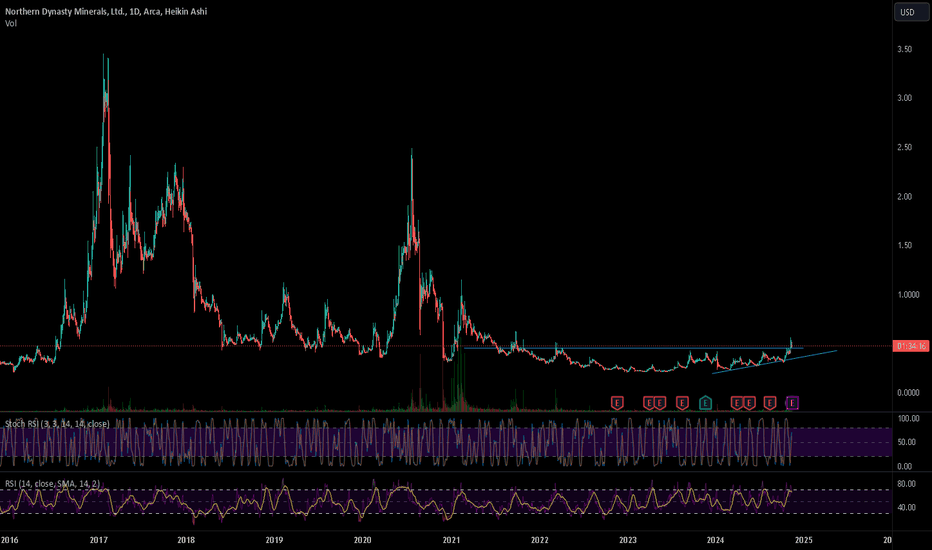Click the Vol indicator label
932x550 pixels.
tap(11, 23)
